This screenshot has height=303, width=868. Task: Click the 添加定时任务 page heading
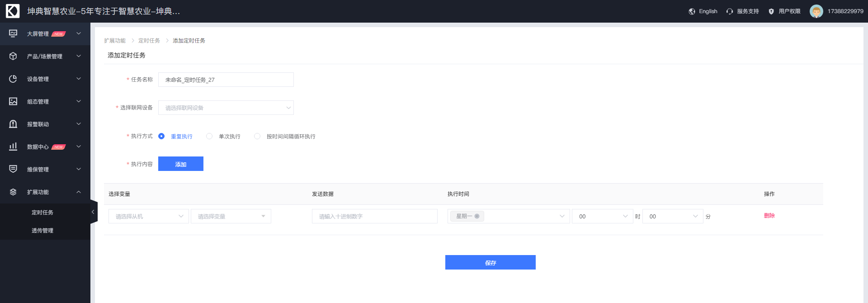pos(127,55)
